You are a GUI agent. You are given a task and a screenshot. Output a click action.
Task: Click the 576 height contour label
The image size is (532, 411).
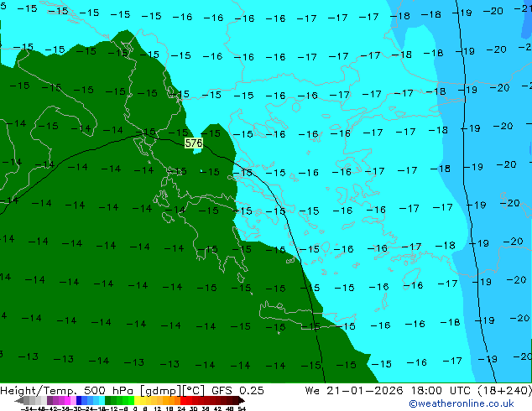(x=194, y=143)
